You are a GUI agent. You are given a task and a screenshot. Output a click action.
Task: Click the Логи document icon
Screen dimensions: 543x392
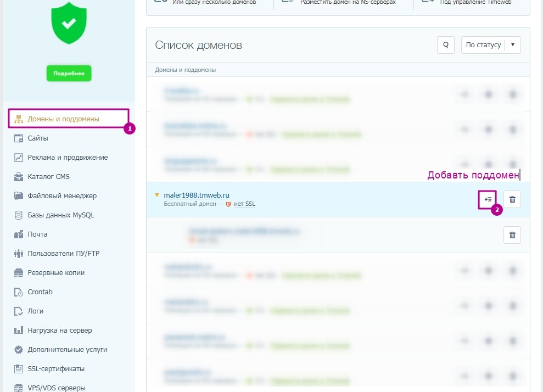(x=18, y=311)
